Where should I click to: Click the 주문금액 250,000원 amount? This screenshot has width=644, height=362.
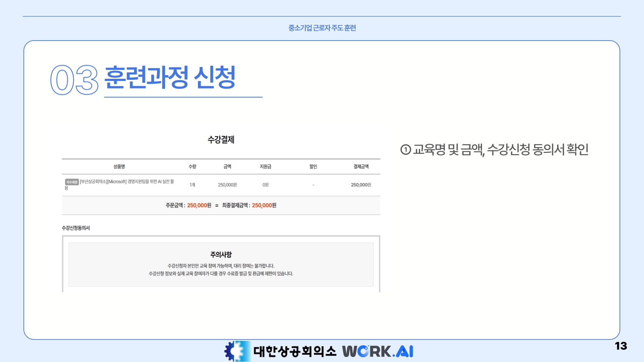coord(199,205)
